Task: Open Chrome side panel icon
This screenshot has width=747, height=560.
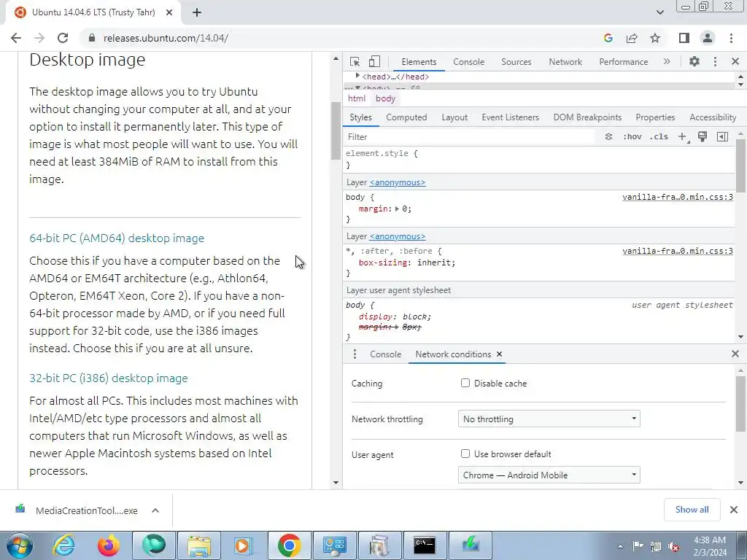Action: tap(684, 38)
